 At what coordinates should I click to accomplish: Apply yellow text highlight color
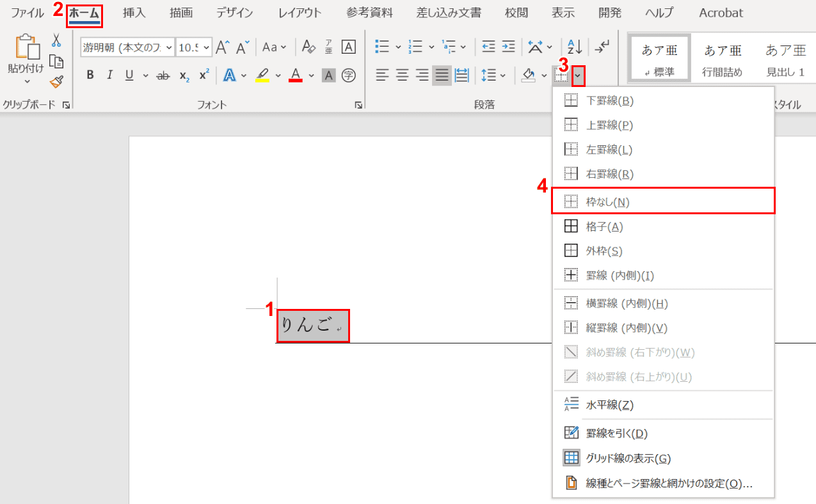point(262,75)
